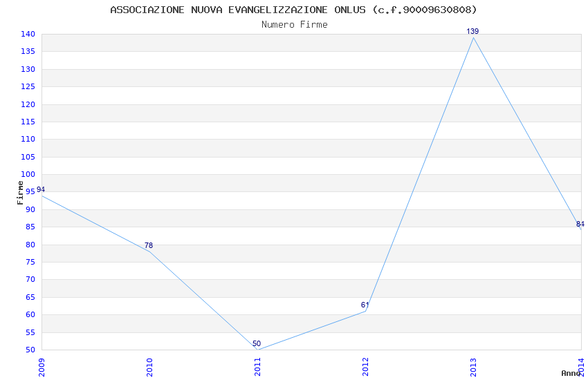Click the y-axis tick value 120
This screenshot has height=380, width=588.
pyautogui.click(x=28, y=104)
